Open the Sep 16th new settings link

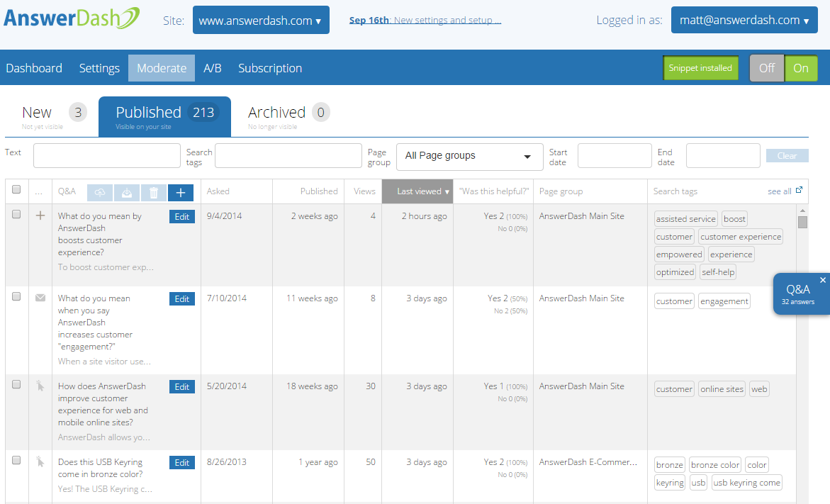click(x=425, y=20)
